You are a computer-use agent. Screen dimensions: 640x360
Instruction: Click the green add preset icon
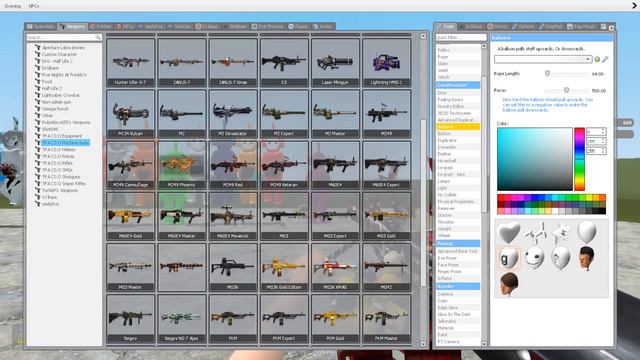click(597, 60)
